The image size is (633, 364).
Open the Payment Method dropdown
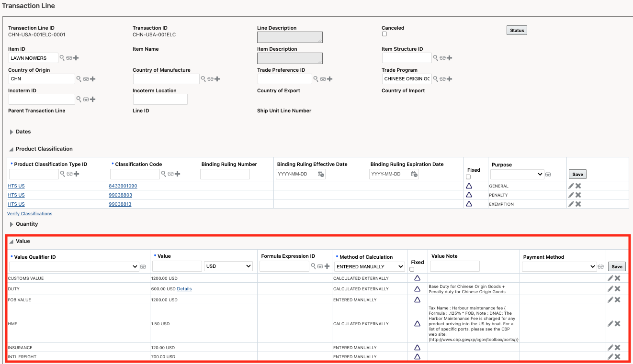[x=559, y=266]
